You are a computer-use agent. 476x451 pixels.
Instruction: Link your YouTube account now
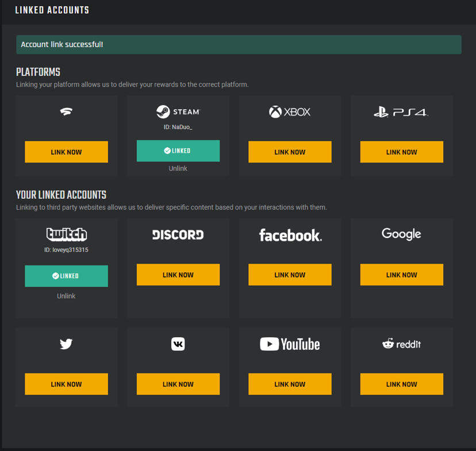290,384
